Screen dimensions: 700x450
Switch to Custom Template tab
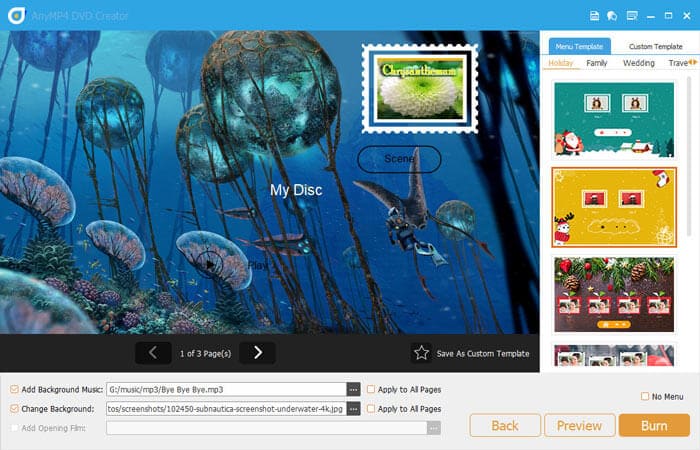click(655, 46)
